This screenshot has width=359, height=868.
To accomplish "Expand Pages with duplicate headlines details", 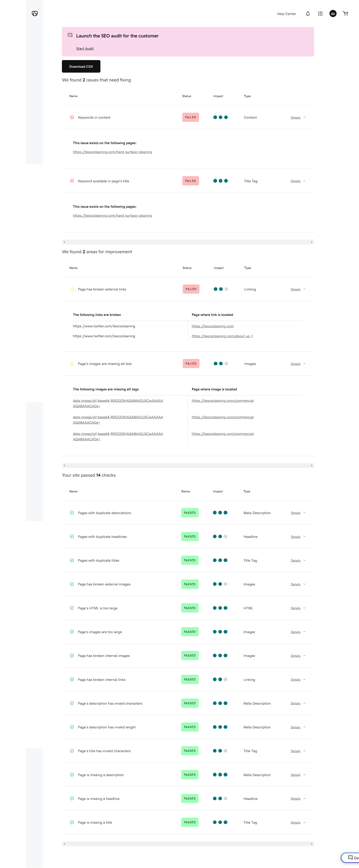I will (x=304, y=537).
